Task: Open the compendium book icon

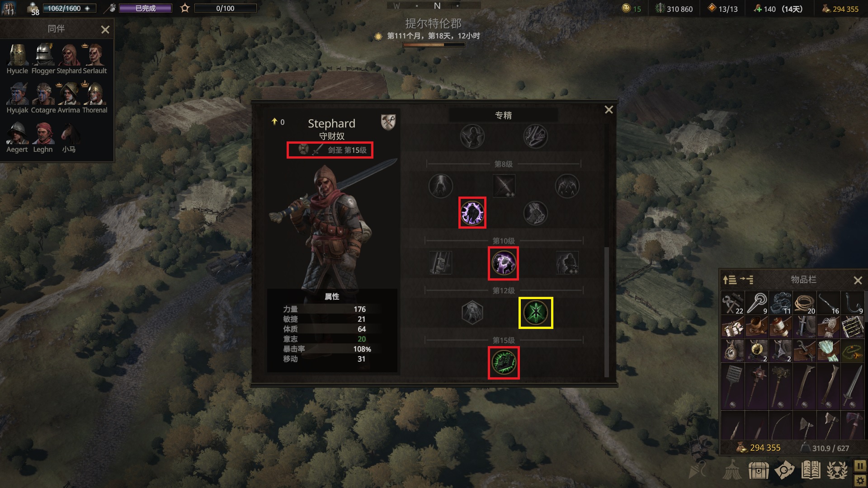Action: point(811,470)
